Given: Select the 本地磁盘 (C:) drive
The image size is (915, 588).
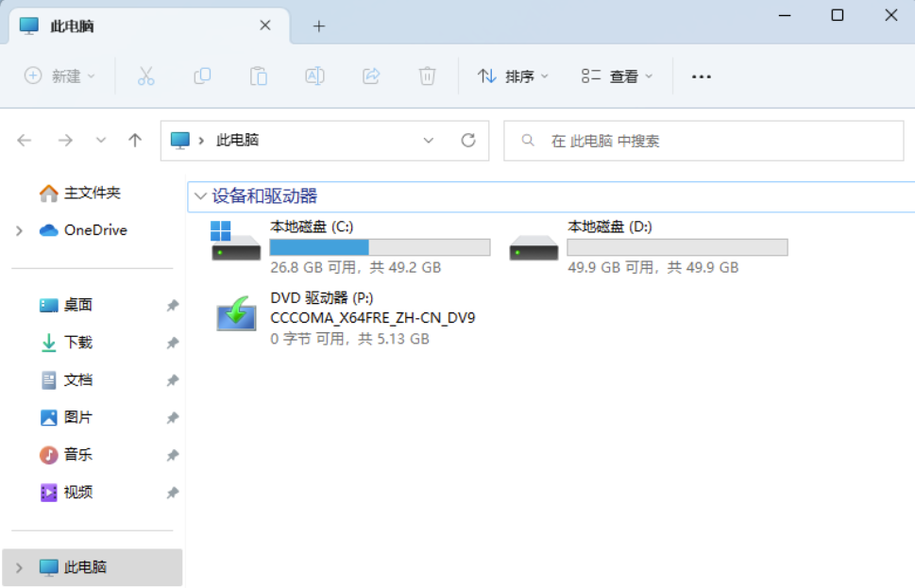Looking at the screenshot, I should tap(350, 247).
